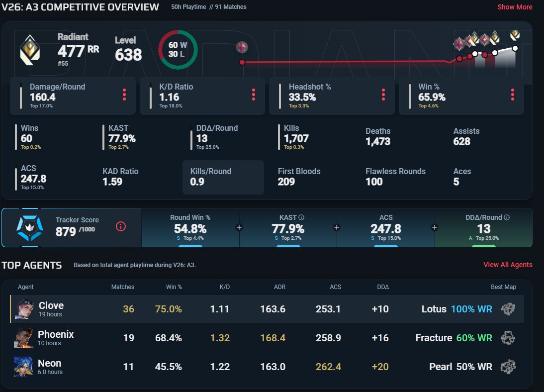The image size is (544, 392).
Task: Select the Clove agent name
Action: pos(51,305)
